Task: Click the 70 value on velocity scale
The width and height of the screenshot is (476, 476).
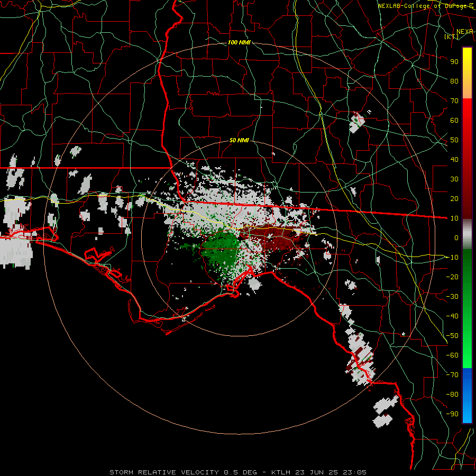Action: pos(454,101)
